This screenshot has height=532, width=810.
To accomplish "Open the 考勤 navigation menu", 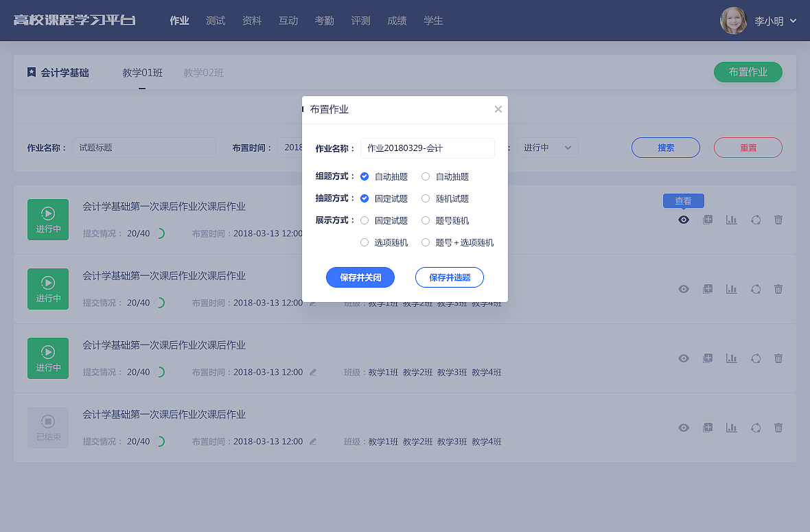I will click(x=325, y=21).
